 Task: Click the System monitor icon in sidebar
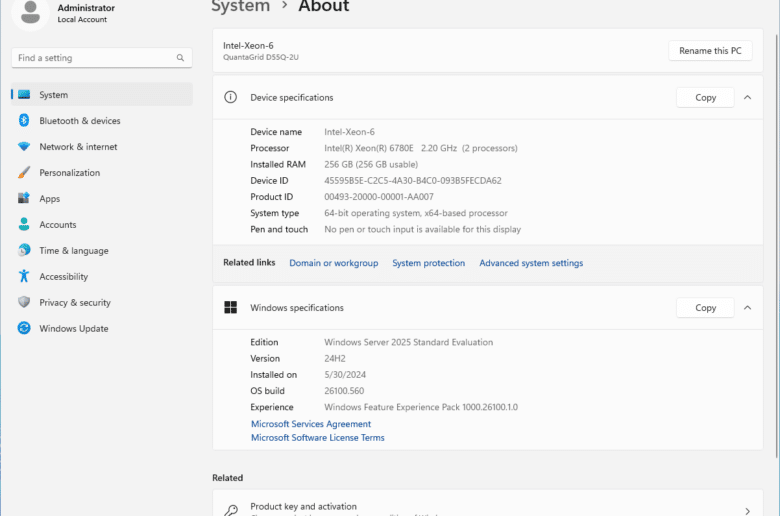[x=24, y=95]
